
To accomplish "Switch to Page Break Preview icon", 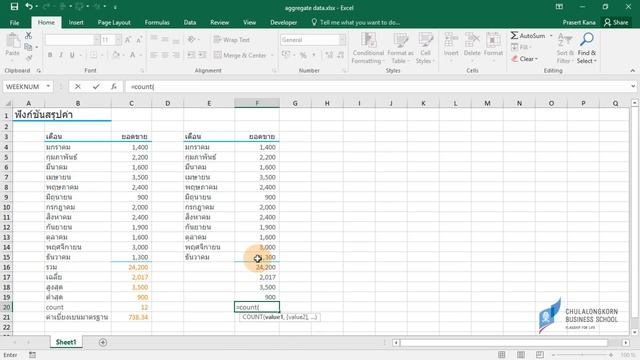I will pos(540,355).
